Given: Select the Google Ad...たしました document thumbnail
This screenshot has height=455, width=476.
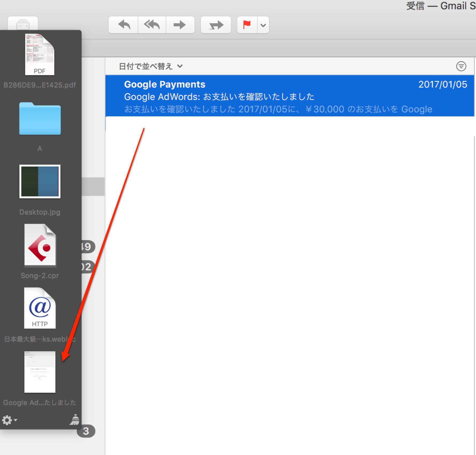Looking at the screenshot, I should [x=40, y=372].
